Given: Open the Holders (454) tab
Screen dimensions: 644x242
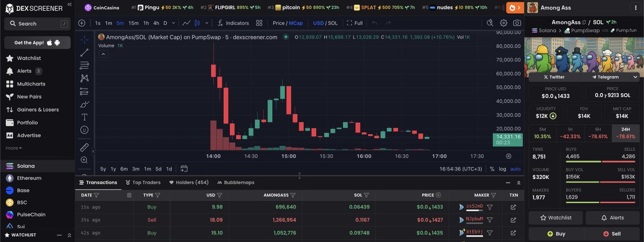Looking at the screenshot, I should tap(189, 182).
